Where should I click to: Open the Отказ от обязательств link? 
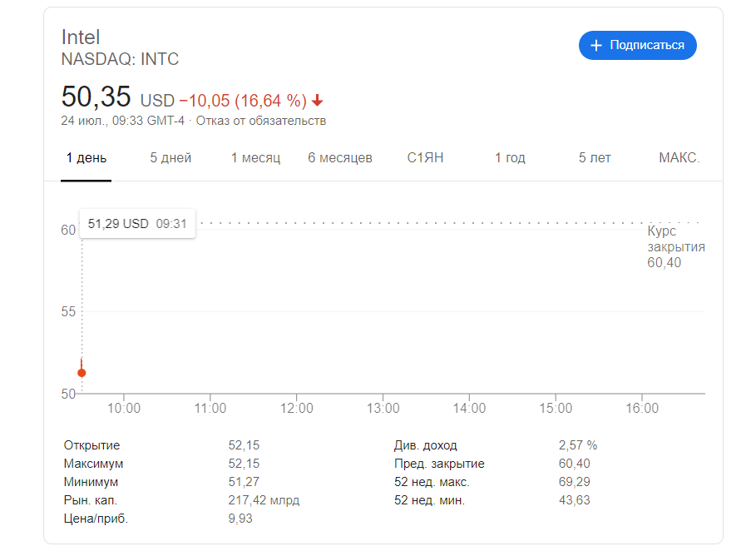(x=261, y=121)
